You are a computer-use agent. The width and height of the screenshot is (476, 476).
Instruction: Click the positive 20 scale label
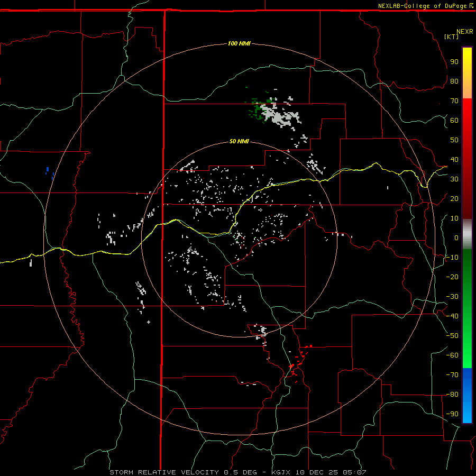tap(454, 199)
